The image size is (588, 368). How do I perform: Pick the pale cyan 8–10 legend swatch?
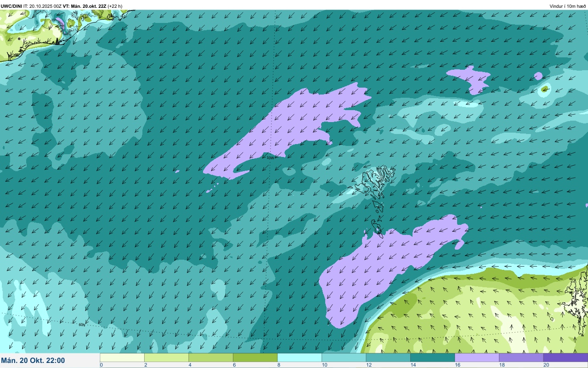(x=300, y=357)
